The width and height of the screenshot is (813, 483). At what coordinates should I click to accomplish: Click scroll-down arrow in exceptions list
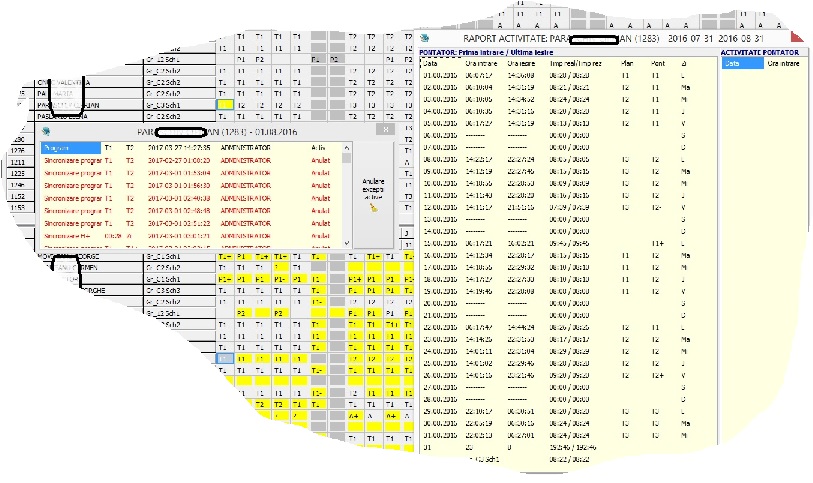(346, 243)
